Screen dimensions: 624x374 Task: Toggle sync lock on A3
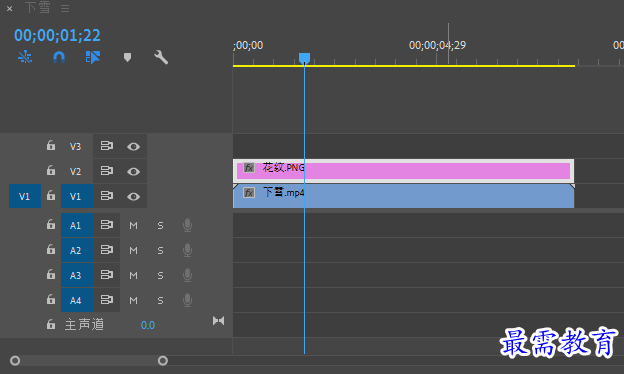point(107,275)
